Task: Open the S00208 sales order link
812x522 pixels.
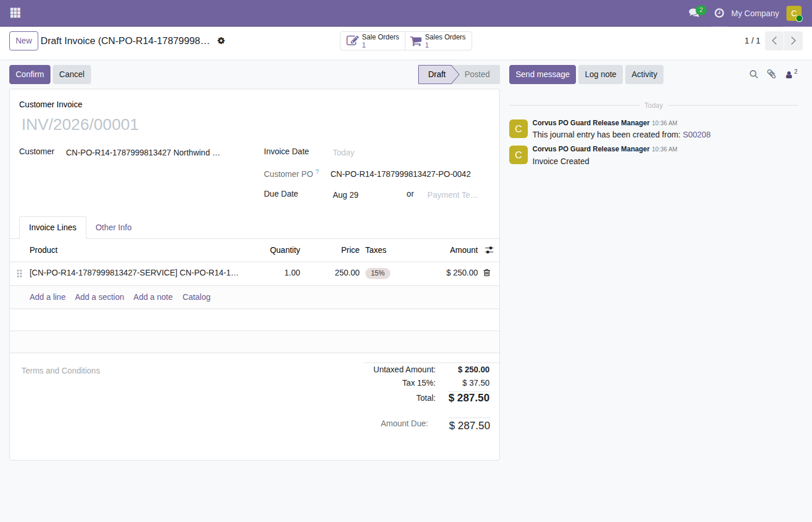Action: pos(697,135)
